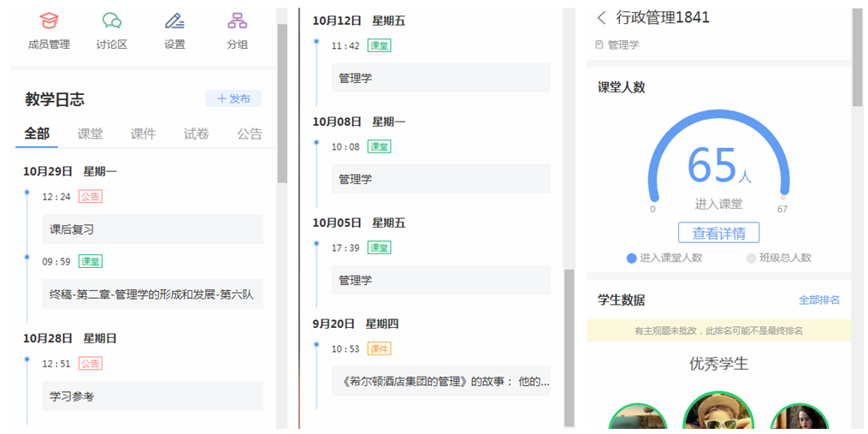Click the 十发布 publish button
The image size is (868, 434).
click(233, 98)
